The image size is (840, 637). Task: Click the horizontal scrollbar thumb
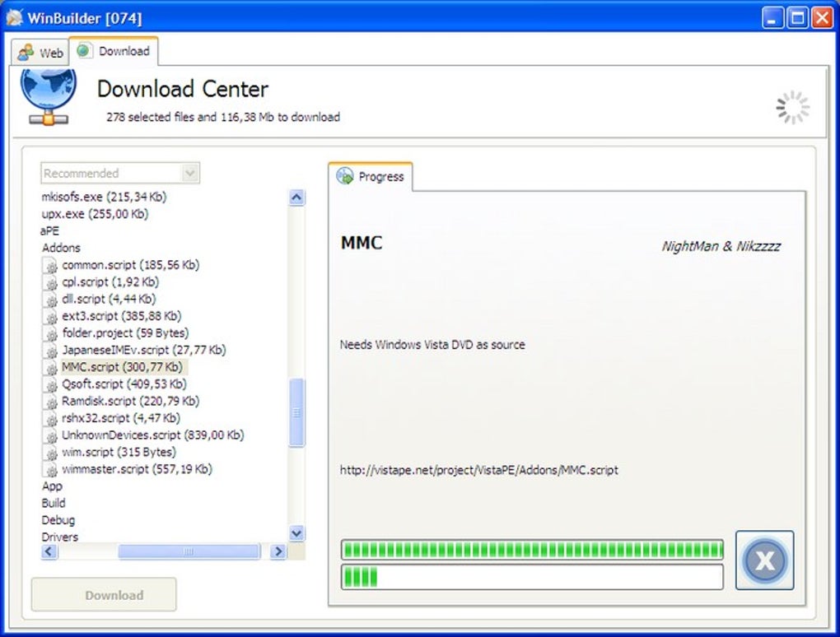click(189, 551)
